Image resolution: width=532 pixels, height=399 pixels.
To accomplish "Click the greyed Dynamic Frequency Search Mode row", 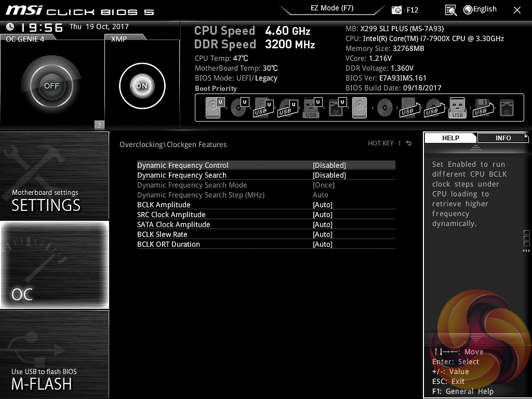I will click(266, 185).
